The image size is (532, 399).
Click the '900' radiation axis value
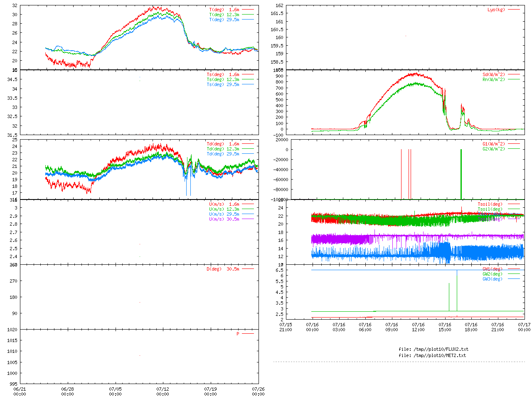(280, 76)
